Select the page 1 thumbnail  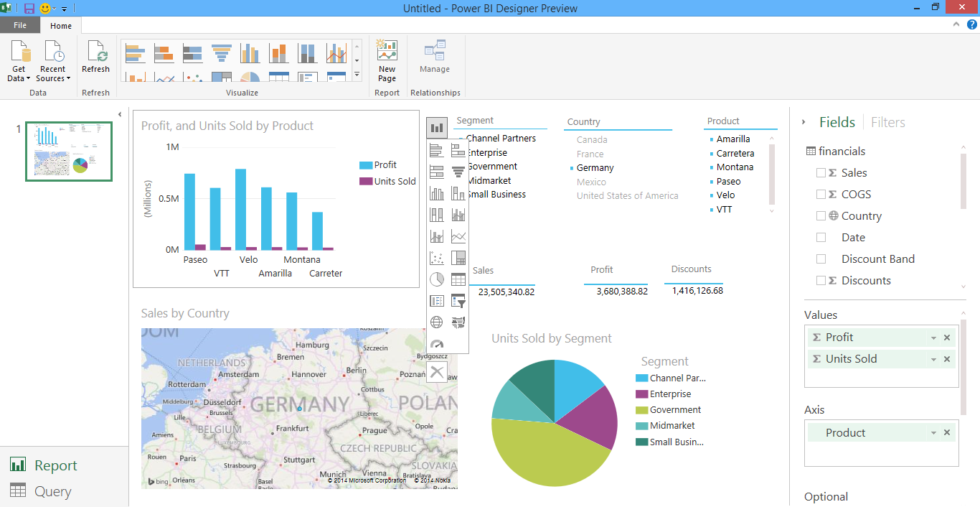pos(69,151)
